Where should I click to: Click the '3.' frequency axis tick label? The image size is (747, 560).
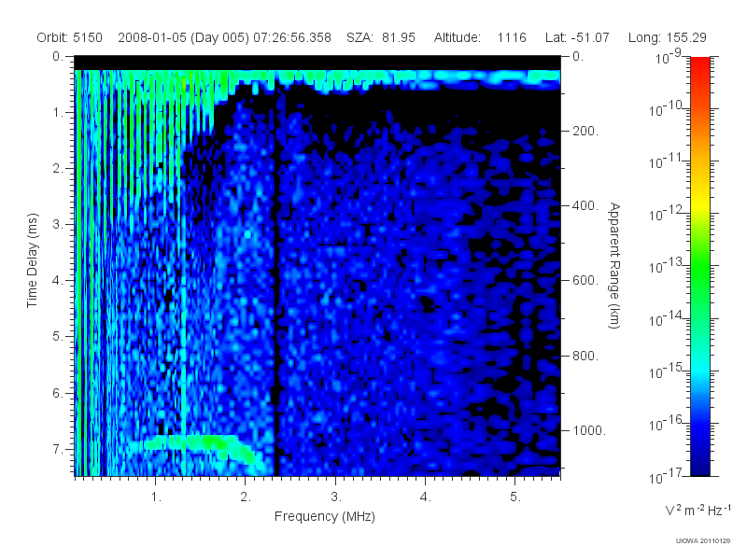[x=336, y=497]
